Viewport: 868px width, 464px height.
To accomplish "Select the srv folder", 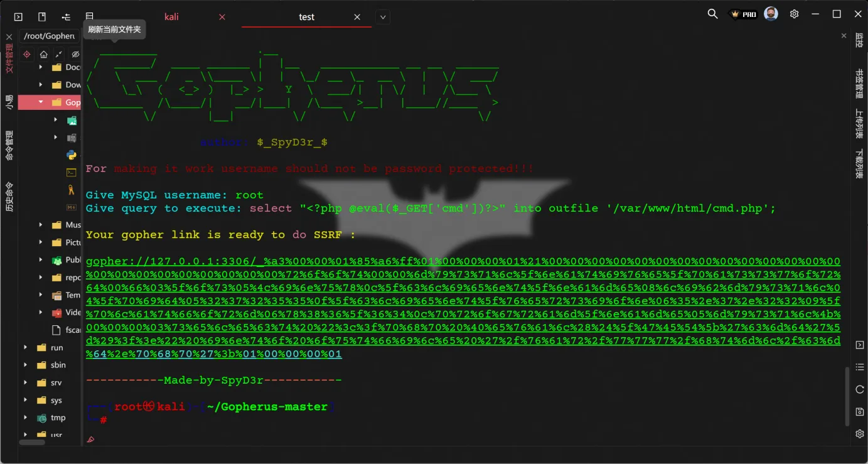I will click(x=50, y=382).
